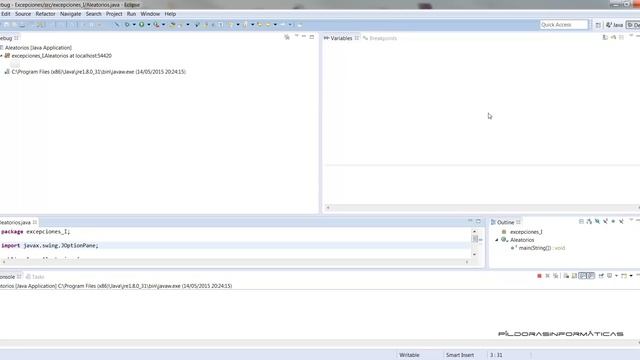Click the green Run toolbar icon

click(142, 25)
